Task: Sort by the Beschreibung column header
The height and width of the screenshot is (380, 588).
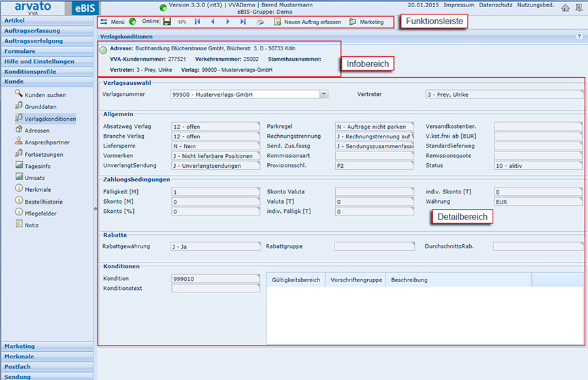Action: point(459,280)
